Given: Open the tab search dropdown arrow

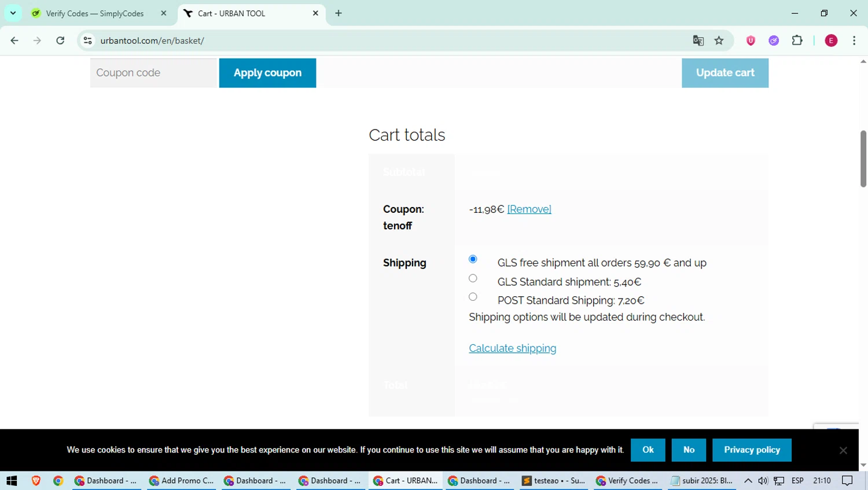Looking at the screenshot, I should pos(13,13).
